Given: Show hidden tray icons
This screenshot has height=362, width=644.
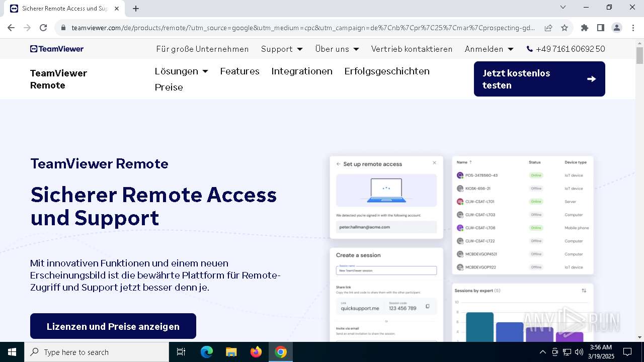Looking at the screenshot, I should click(543, 352).
